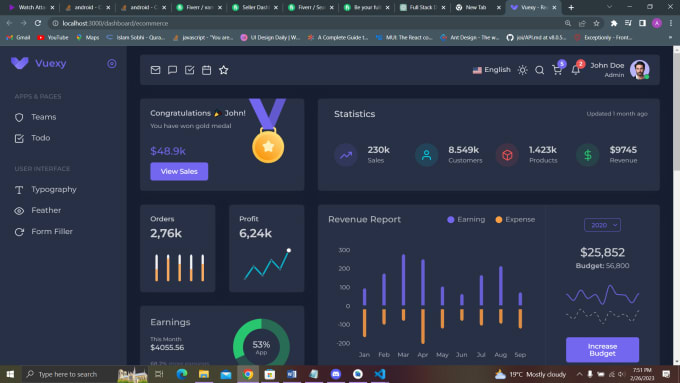The height and width of the screenshot is (383, 680).
Task: Click the Products box statistics icon
Action: pyautogui.click(x=507, y=155)
